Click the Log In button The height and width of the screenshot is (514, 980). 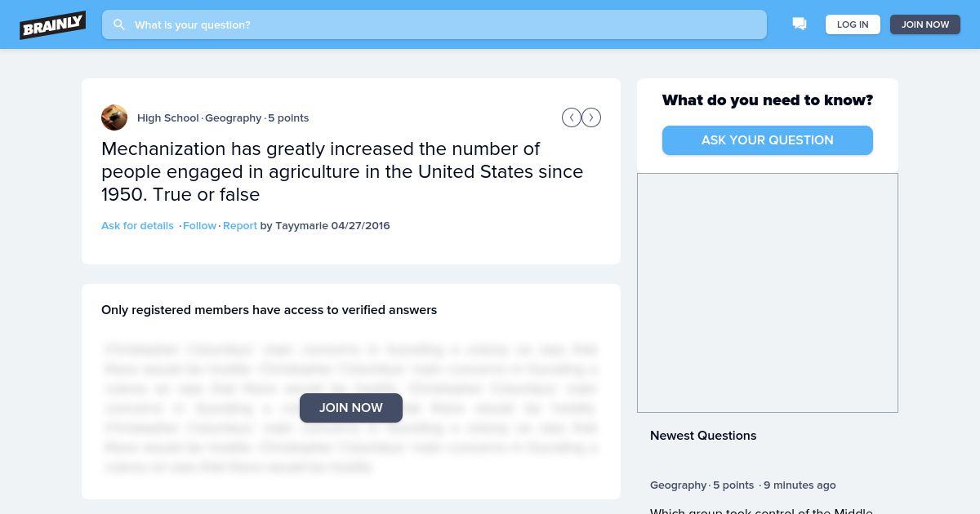(853, 24)
